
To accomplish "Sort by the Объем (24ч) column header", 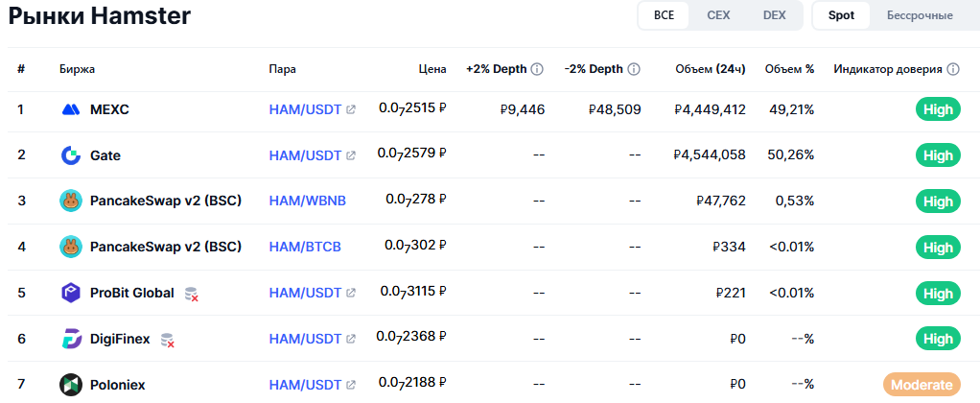I will tap(711, 69).
